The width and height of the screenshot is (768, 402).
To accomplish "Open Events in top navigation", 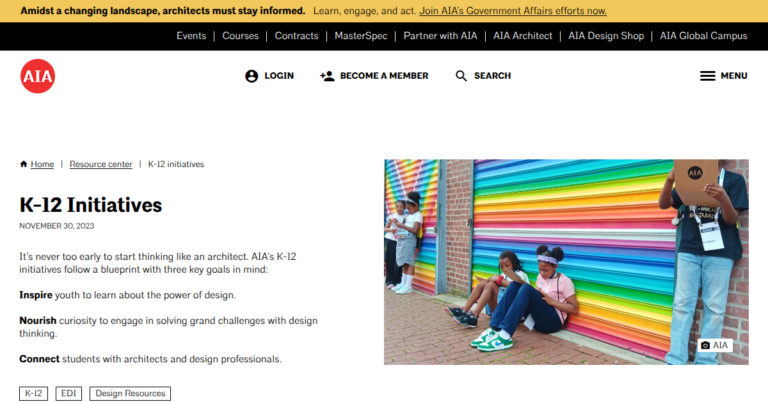I will pyautogui.click(x=191, y=36).
